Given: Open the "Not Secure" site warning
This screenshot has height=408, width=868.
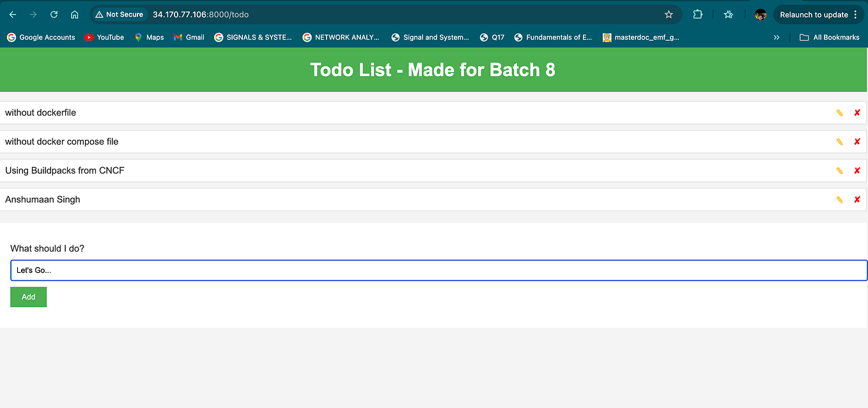Looking at the screenshot, I should [x=119, y=14].
